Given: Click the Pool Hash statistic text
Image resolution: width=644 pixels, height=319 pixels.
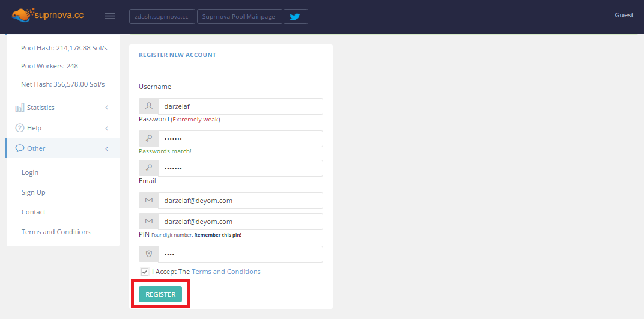Looking at the screenshot, I should [x=64, y=48].
